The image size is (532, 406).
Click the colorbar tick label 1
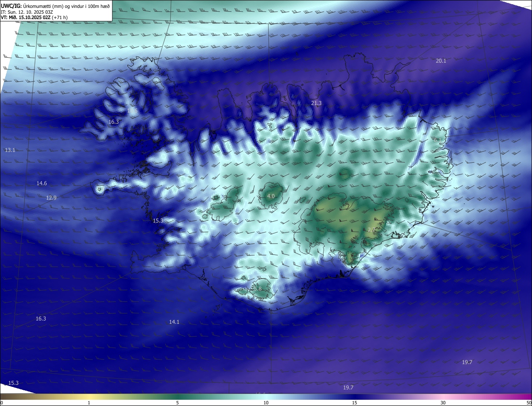tap(89, 403)
